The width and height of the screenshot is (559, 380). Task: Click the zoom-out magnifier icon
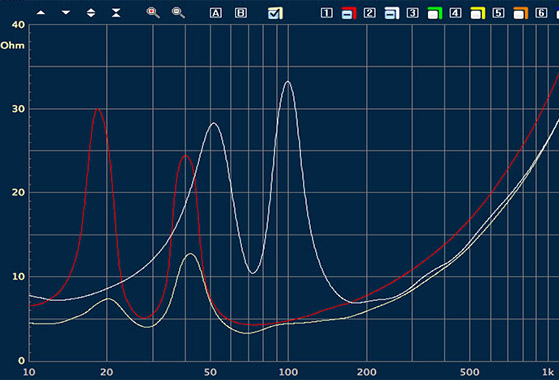178,13
